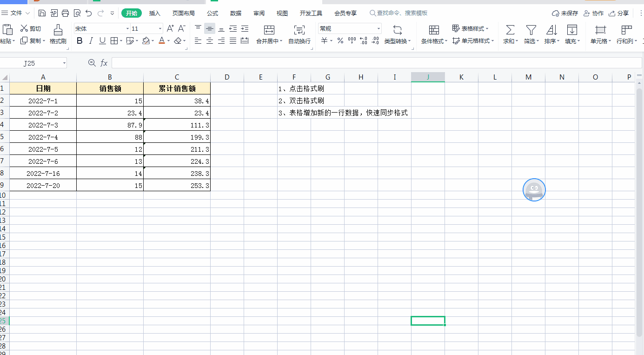Toggle bottom vertical alignment
Viewport: 644px width, 355px height.
coord(221,29)
